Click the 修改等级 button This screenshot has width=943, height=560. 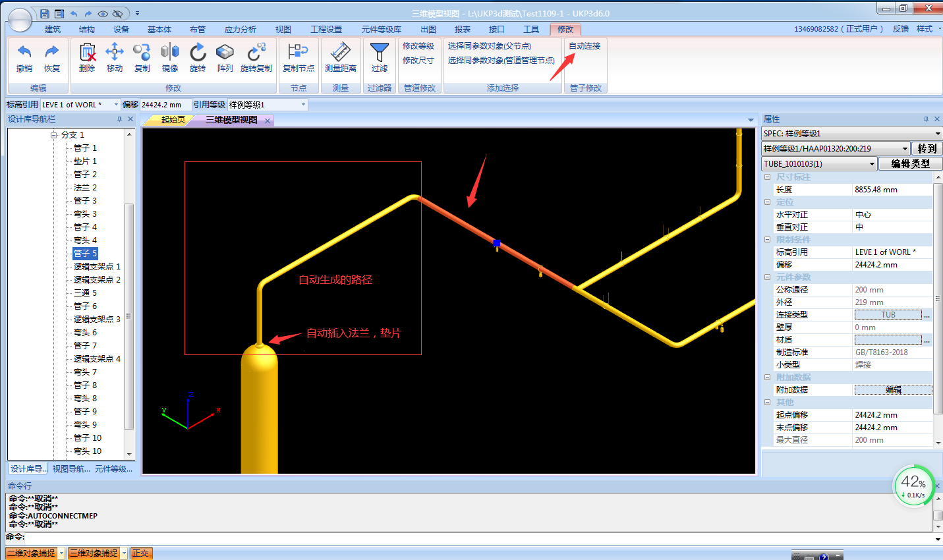[x=418, y=45]
